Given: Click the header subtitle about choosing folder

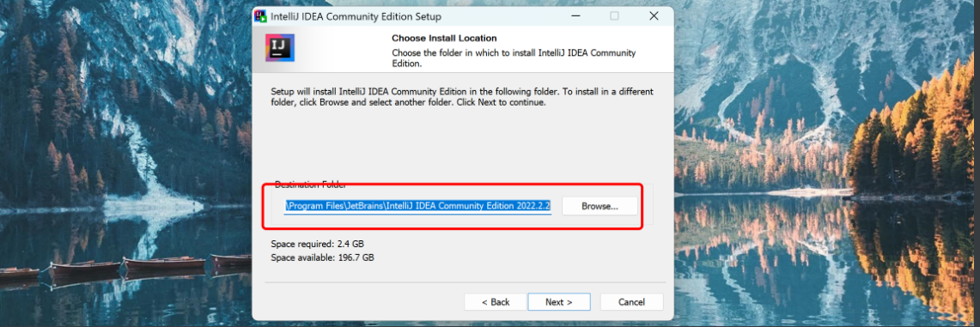Looking at the screenshot, I should coord(514,58).
